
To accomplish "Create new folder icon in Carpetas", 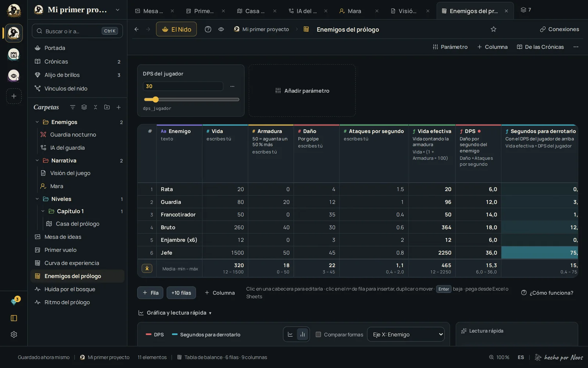I will (107, 107).
